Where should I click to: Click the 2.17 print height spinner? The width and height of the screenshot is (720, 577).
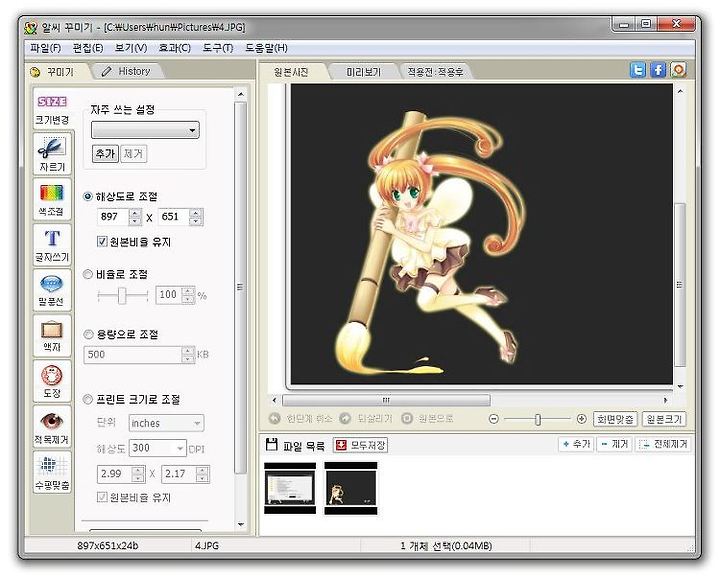coord(202,474)
